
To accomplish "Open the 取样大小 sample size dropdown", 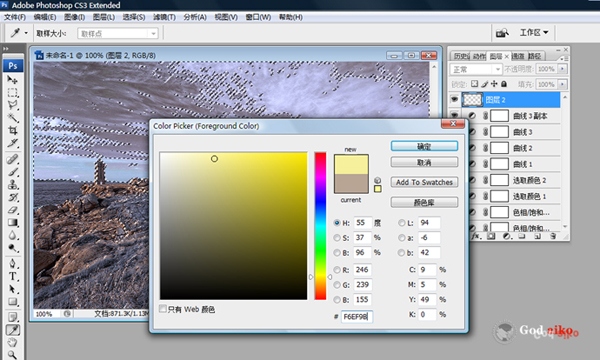I will point(118,34).
